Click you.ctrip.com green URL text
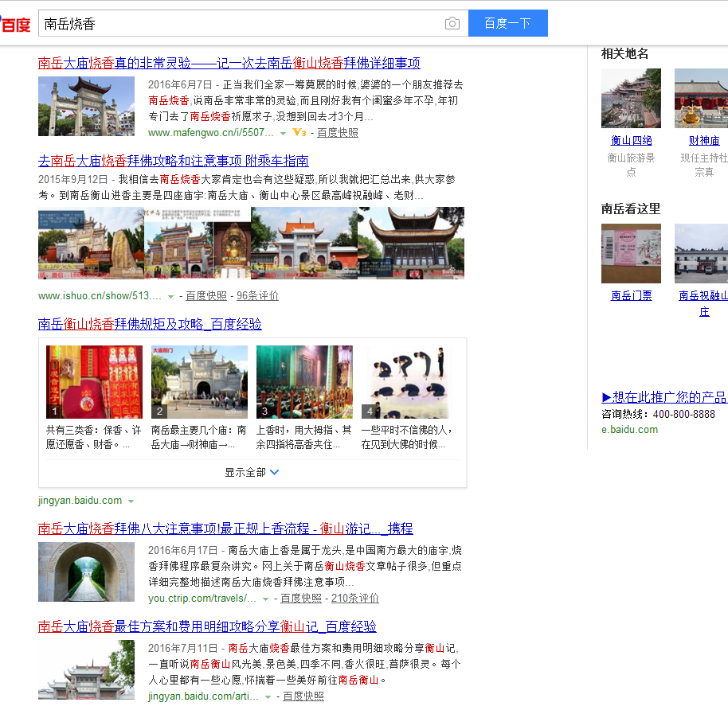728x710 pixels. (x=202, y=598)
